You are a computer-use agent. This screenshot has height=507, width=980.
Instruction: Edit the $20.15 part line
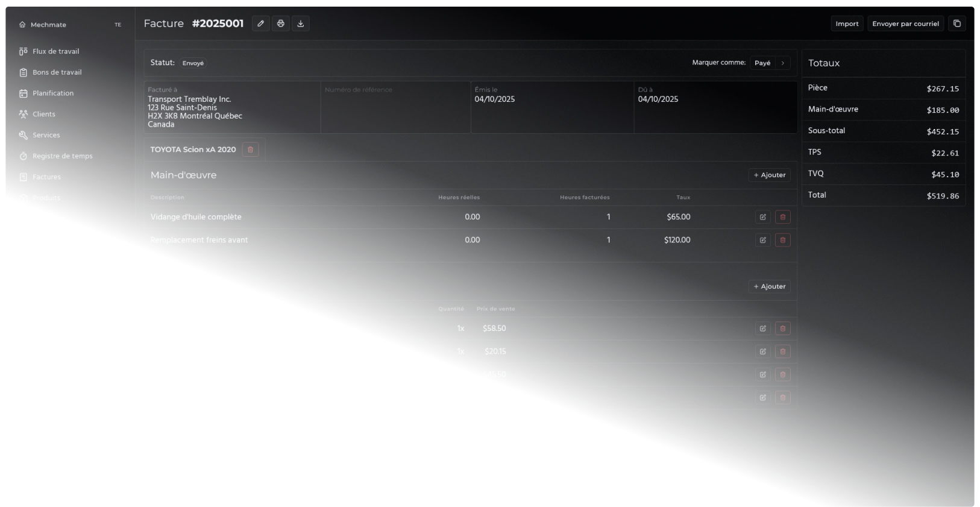pyautogui.click(x=762, y=351)
